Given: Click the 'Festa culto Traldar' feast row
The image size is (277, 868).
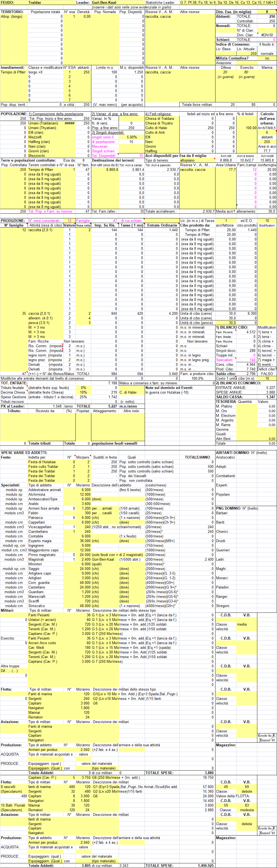Looking at the screenshot, I should 43,467.
